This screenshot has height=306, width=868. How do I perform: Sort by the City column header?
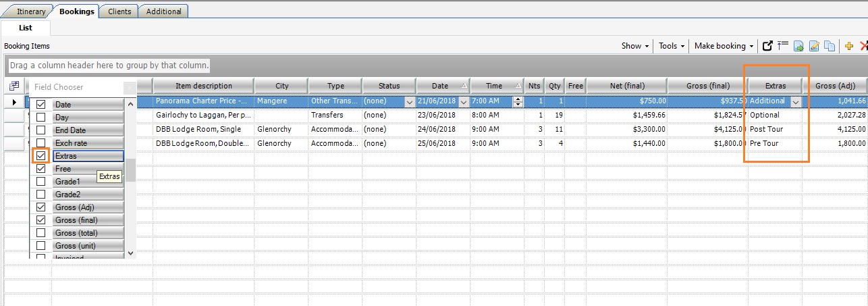[281, 86]
